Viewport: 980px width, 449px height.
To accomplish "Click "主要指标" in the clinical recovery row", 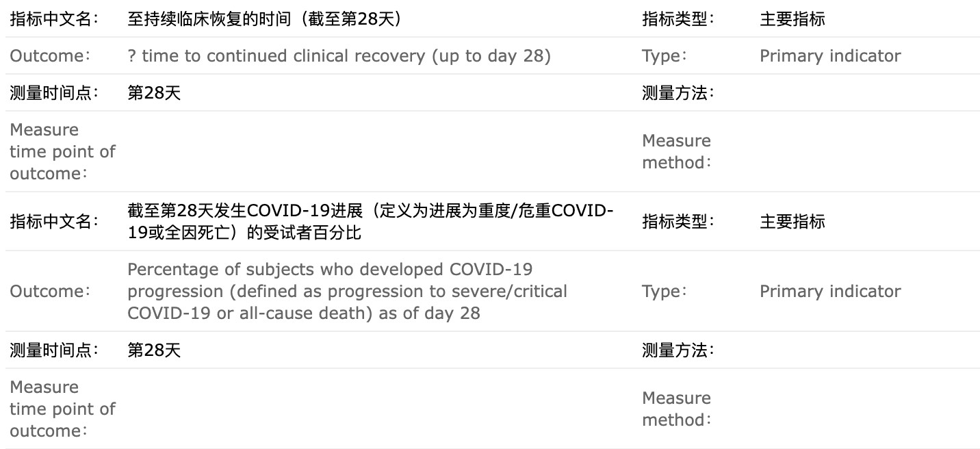I will (x=792, y=18).
